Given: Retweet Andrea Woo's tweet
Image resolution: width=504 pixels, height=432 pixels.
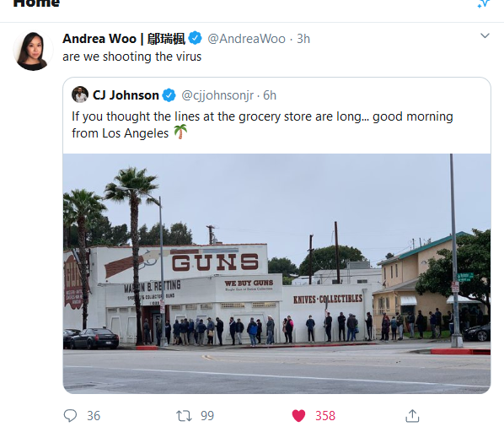Looking at the screenshot, I should pos(184,416).
